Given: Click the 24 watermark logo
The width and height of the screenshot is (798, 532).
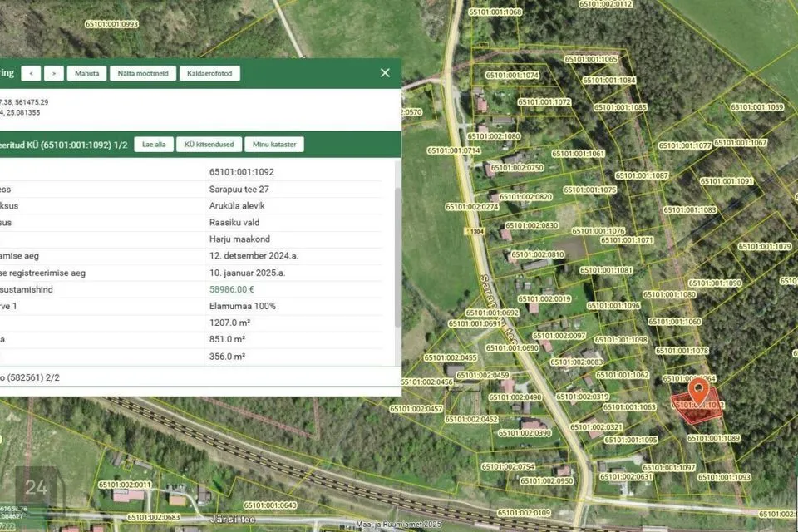Looking at the screenshot, I should coord(37,488).
